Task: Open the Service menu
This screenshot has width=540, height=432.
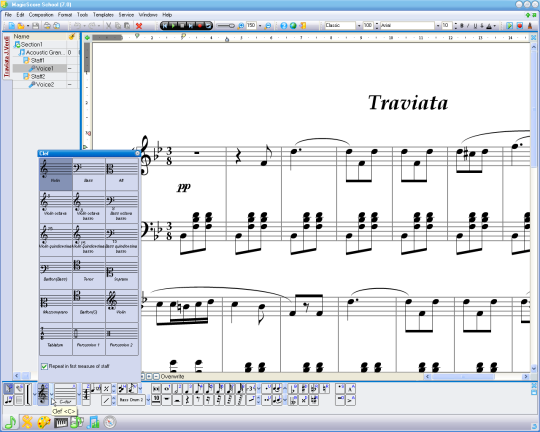Action: point(126,15)
